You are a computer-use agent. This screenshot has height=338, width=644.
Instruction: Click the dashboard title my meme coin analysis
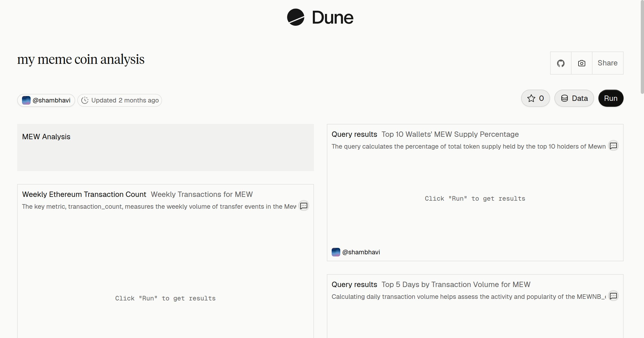(x=81, y=59)
